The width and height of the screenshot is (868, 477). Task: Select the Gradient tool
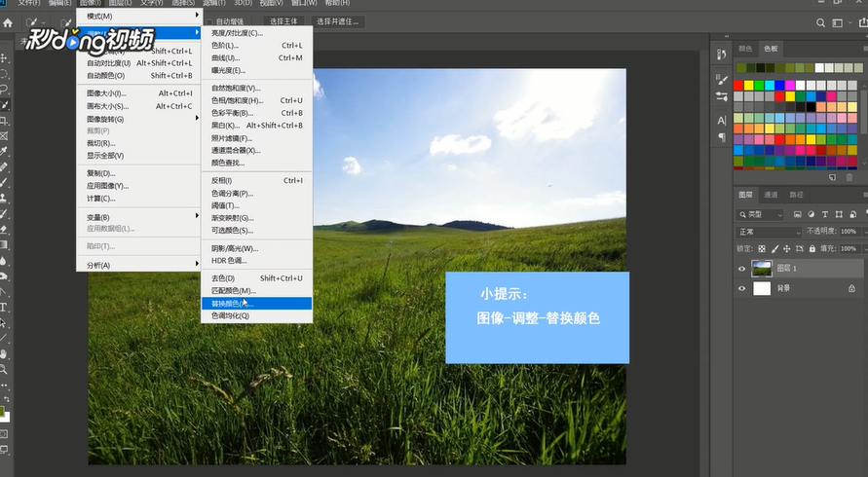(x=4, y=244)
